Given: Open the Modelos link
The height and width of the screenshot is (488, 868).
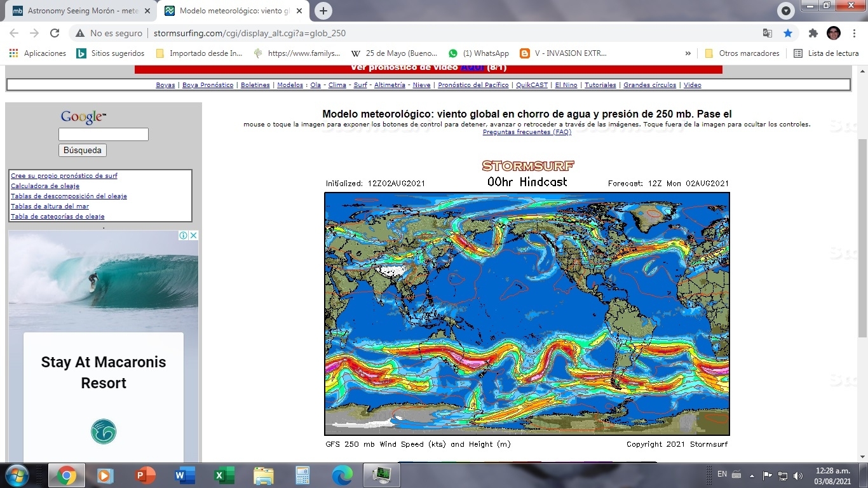Looking at the screenshot, I should pos(290,85).
